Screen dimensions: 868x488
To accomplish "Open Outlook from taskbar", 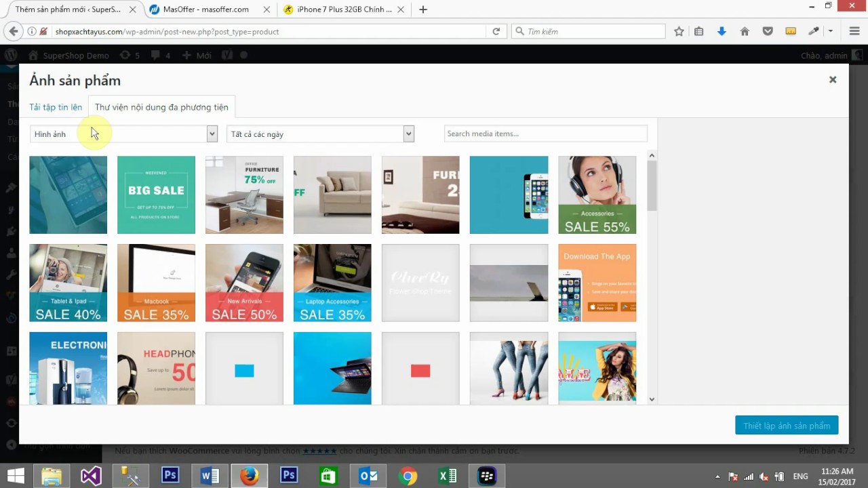I will click(368, 476).
